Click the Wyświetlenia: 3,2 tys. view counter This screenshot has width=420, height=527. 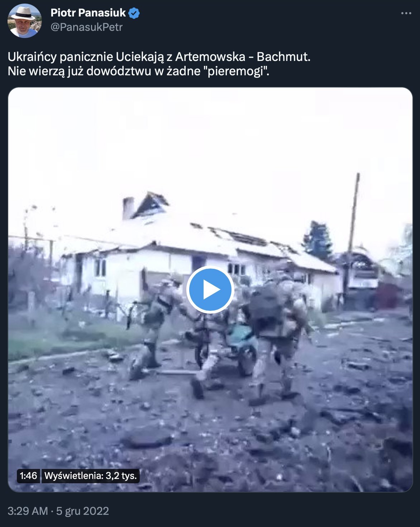(x=91, y=476)
